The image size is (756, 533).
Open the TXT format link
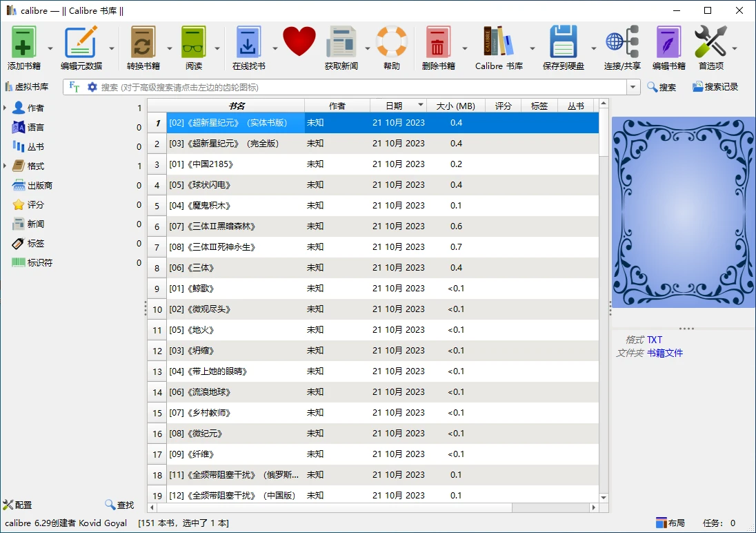[x=655, y=339]
